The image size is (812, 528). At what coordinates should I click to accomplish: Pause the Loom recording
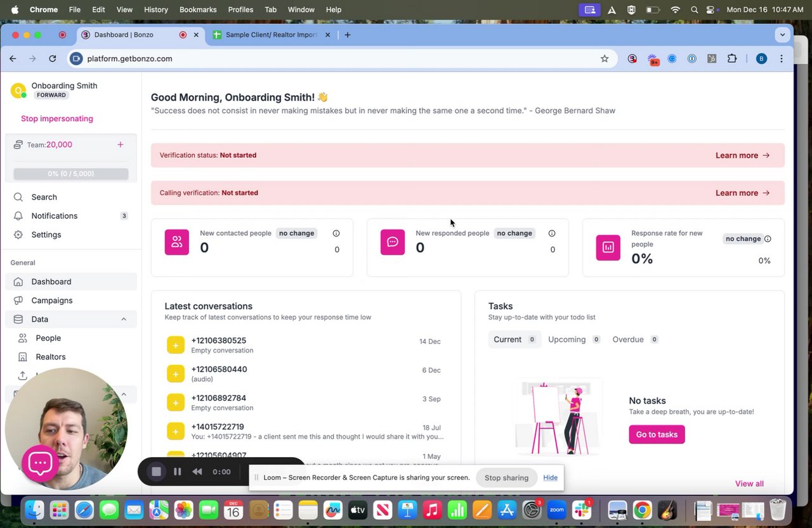coord(177,472)
